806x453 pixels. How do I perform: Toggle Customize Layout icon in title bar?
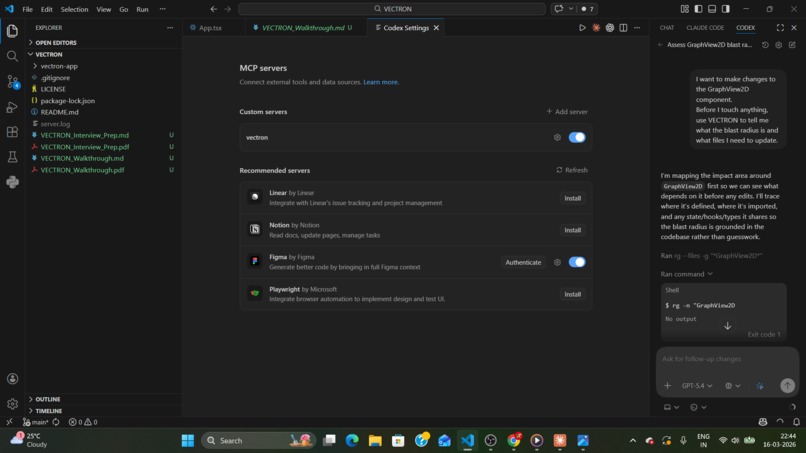pyautogui.click(x=685, y=9)
